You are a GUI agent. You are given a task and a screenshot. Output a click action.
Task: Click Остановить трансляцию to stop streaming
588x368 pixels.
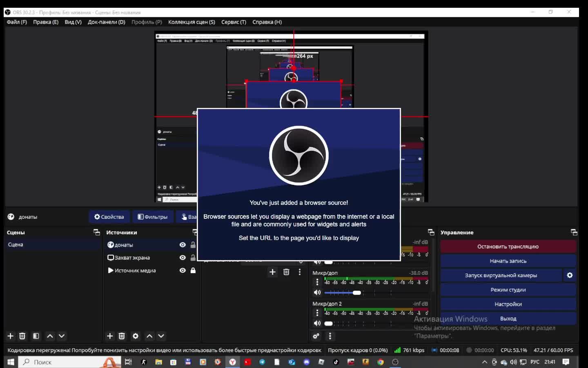pyautogui.click(x=508, y=247)
